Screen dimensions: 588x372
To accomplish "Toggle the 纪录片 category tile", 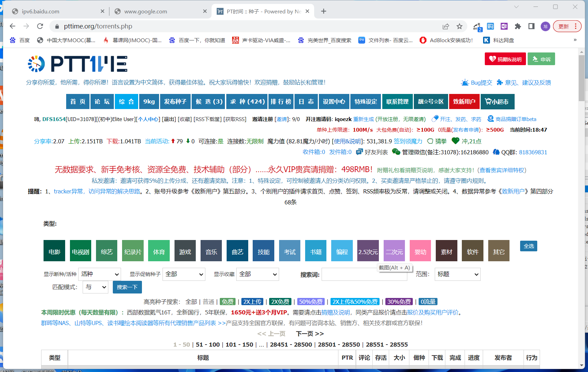I will coord(133,251).
